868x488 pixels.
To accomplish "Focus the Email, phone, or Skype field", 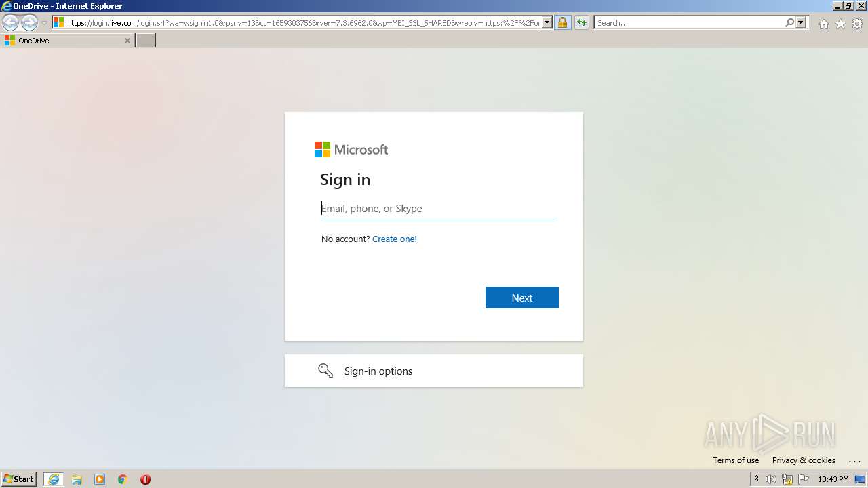I will (x=439, y=209).
